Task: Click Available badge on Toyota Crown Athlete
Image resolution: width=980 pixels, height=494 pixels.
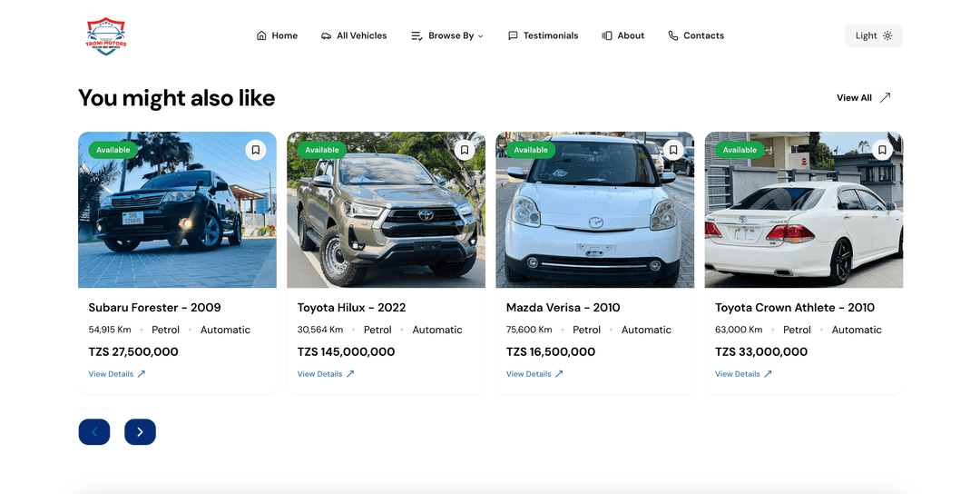Action: coord(740,150)
